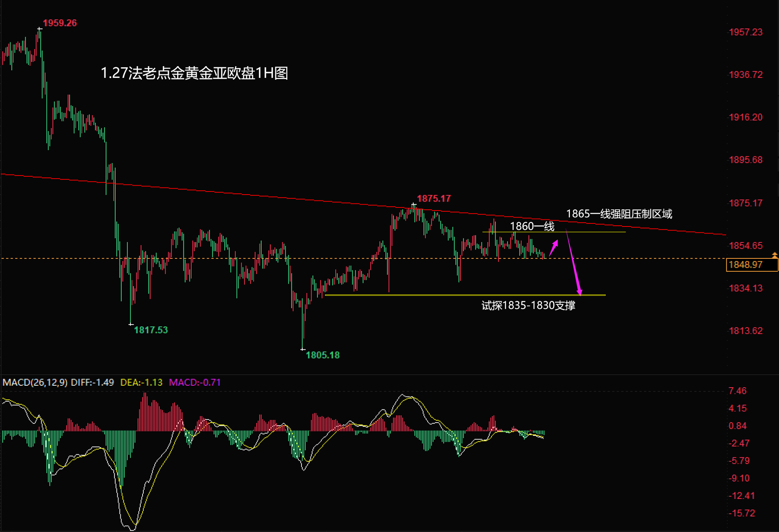Click the 1813.62 price axis label
This screenshot has width=779, height=532.
[x=746, y=331]
